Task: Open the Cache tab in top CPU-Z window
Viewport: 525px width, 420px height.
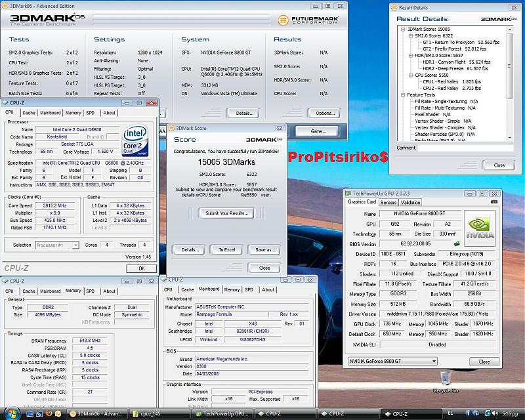Action: 29,113
